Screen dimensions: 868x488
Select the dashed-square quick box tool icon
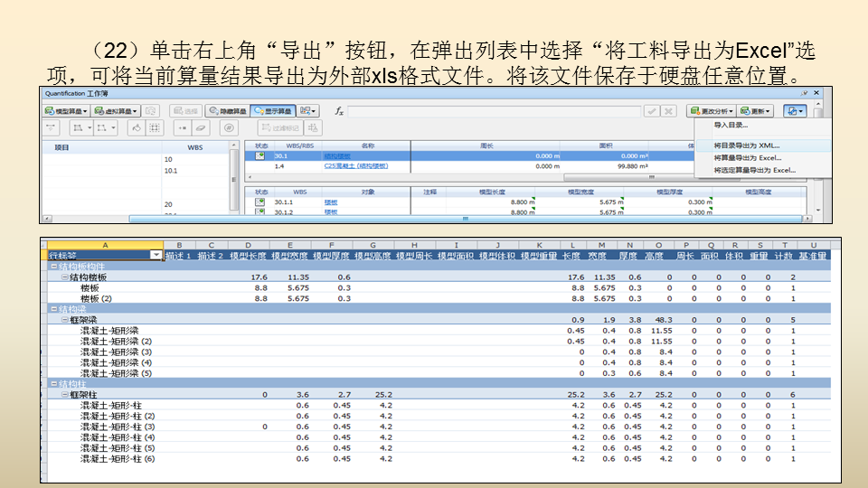(x=155, y=127)
